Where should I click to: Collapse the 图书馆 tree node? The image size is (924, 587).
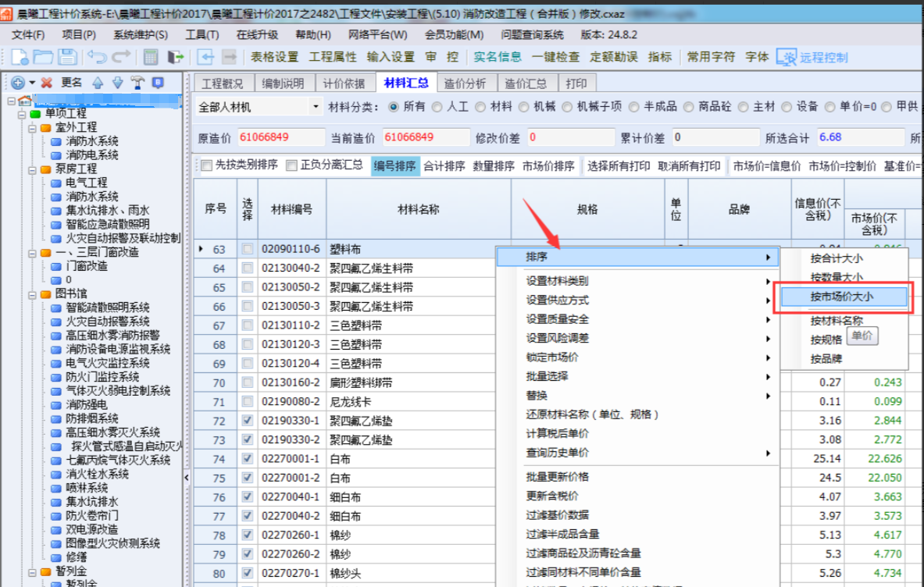click(x=32, y=294)
